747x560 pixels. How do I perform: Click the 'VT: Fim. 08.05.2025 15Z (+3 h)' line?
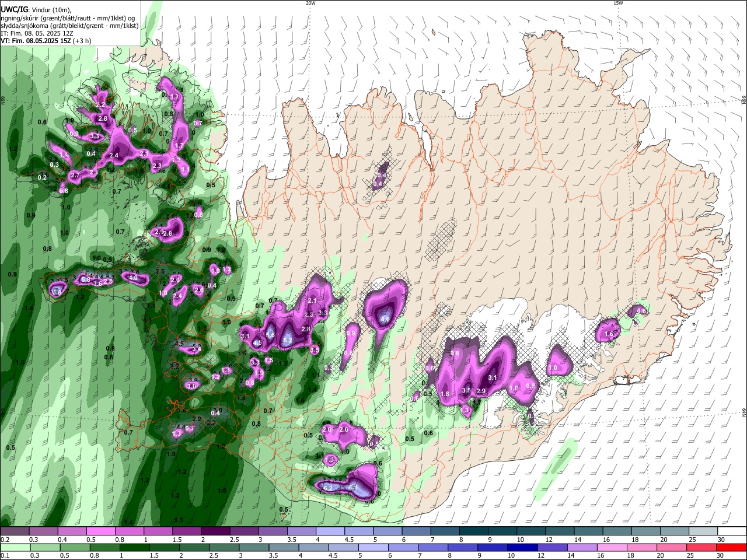46,41
